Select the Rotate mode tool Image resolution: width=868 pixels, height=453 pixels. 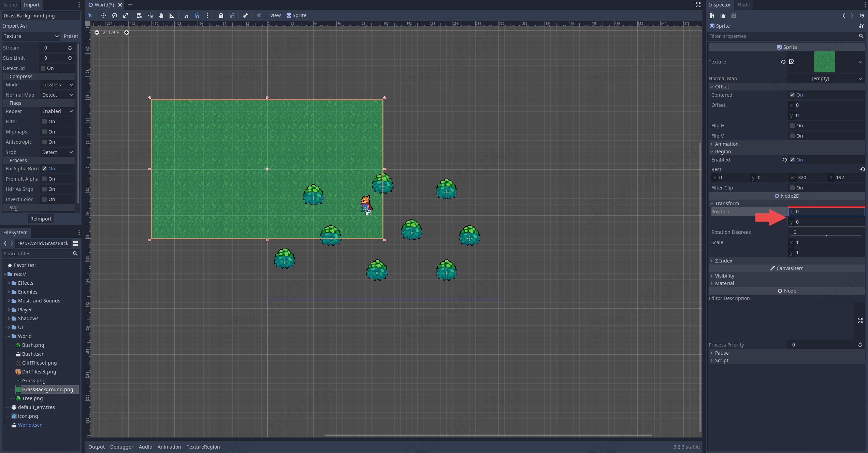click(x=115, y=15)
